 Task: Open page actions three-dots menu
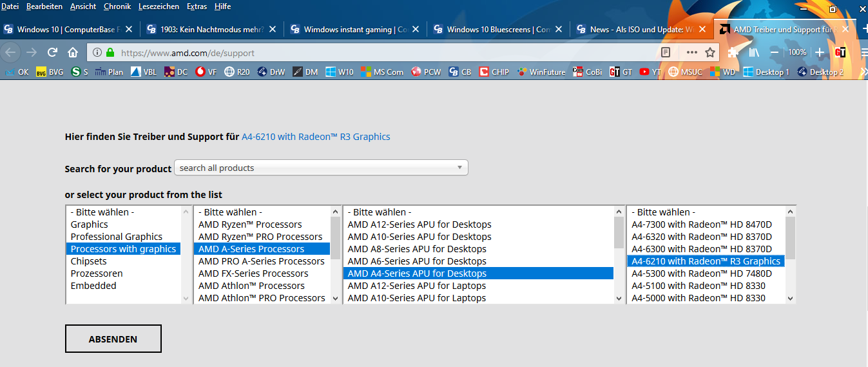[x=691, y=52]
